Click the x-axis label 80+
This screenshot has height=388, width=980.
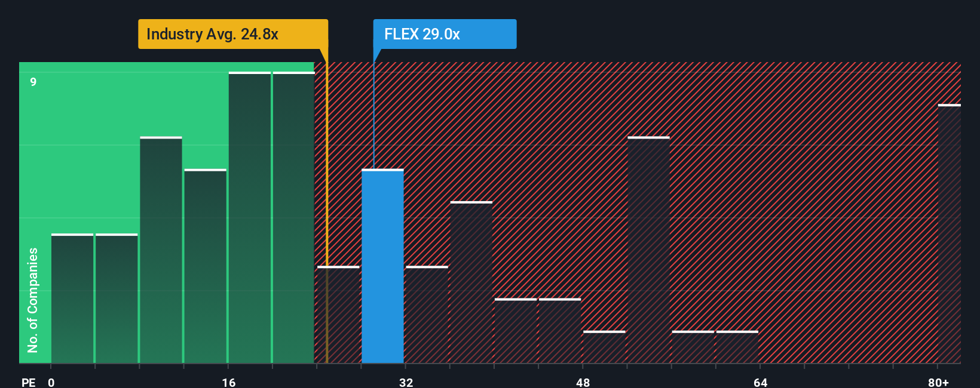938,382
